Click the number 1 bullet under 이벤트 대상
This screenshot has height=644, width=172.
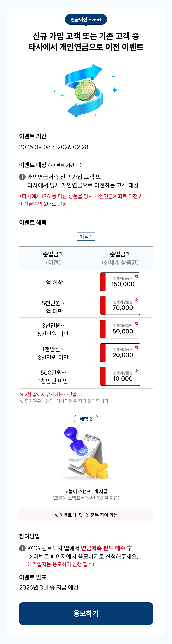[22, 177]
